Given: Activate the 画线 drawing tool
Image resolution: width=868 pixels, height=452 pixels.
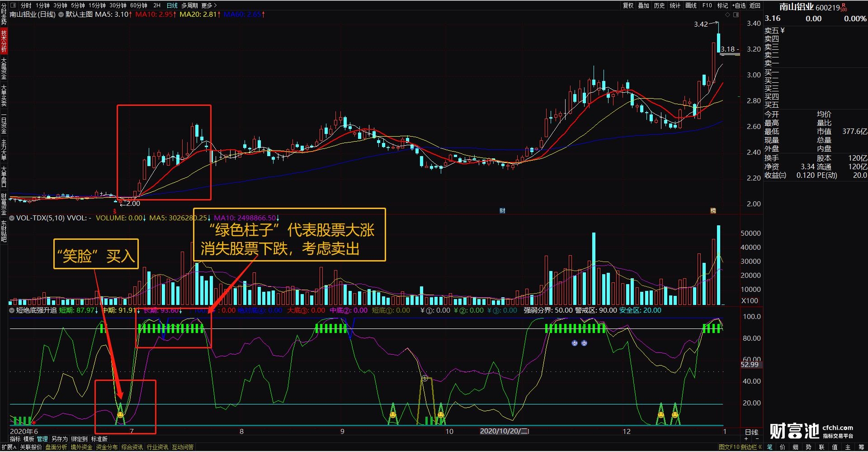Looking at the screenshot, I should pos(691,5).
